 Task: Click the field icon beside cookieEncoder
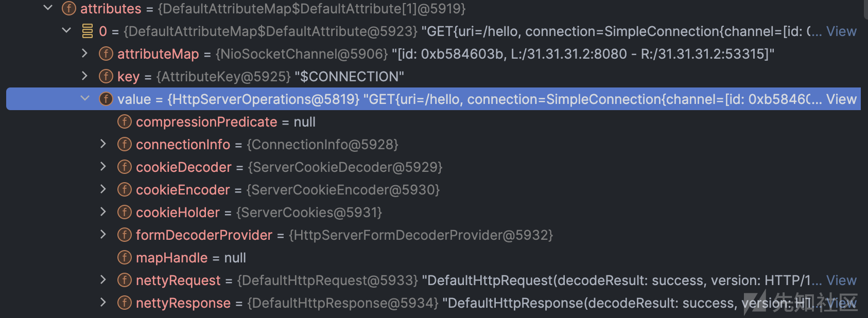[125, 189]
